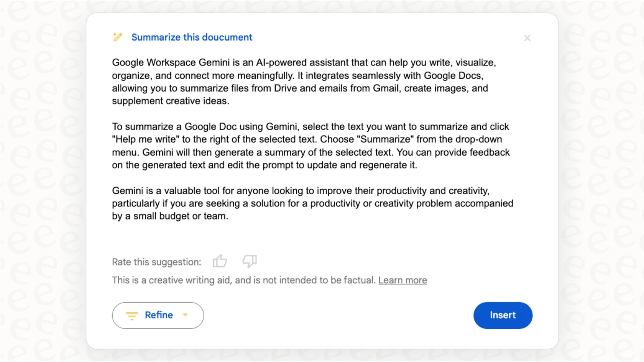Expand the Refine dropdown arrow
644x362 pixels.
[186, 315]
